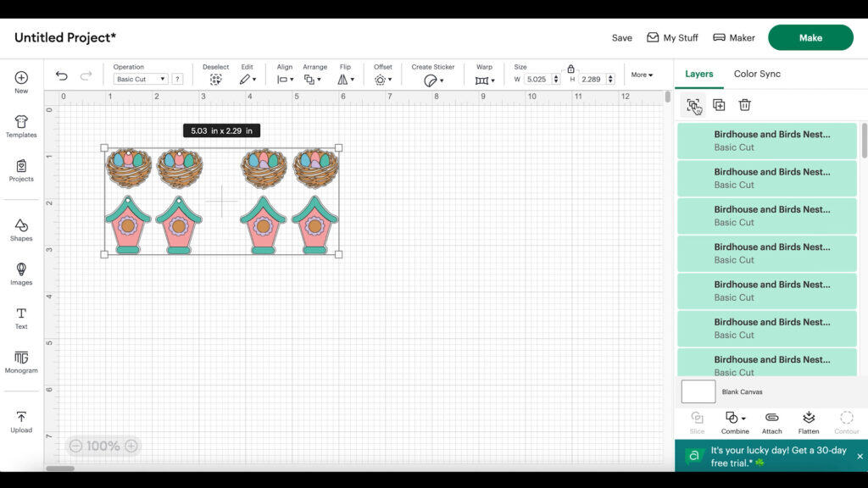Open the Monogram tool
The image size is (868, 488).
21,363
